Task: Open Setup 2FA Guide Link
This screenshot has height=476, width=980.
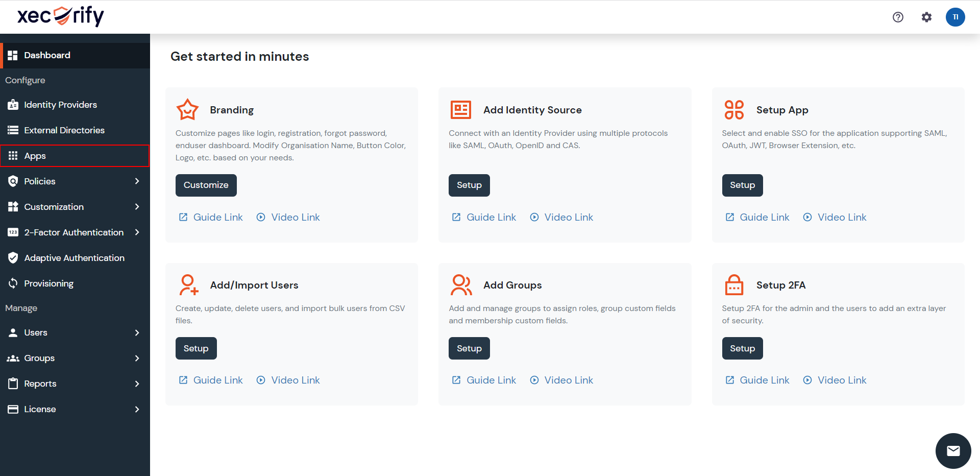Action: tap(757, 380)
